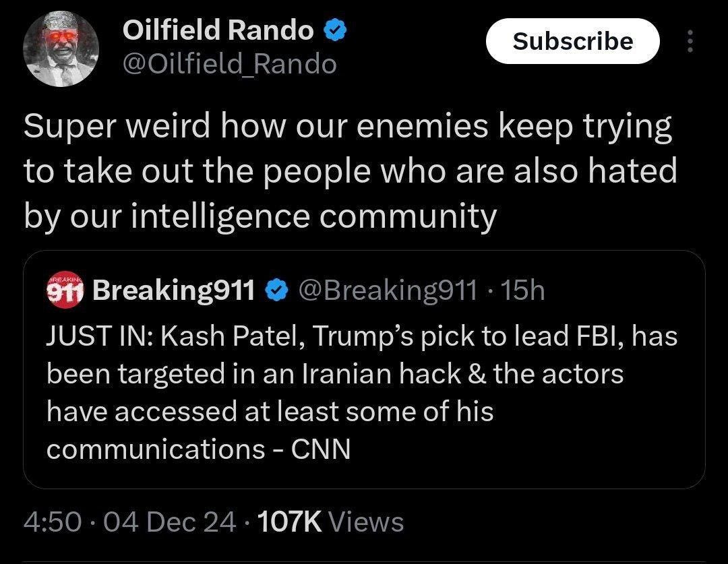The height and width of the screenshot is (564, 728).
Task: Click the 4:50 post time
Action: [x=53, y=522]
